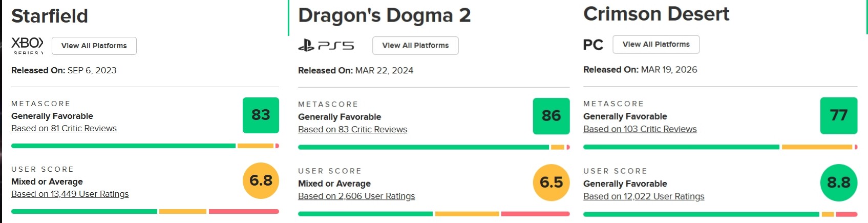Click the Dragon's Dogma 2 game title

click(x=384, y=15)
